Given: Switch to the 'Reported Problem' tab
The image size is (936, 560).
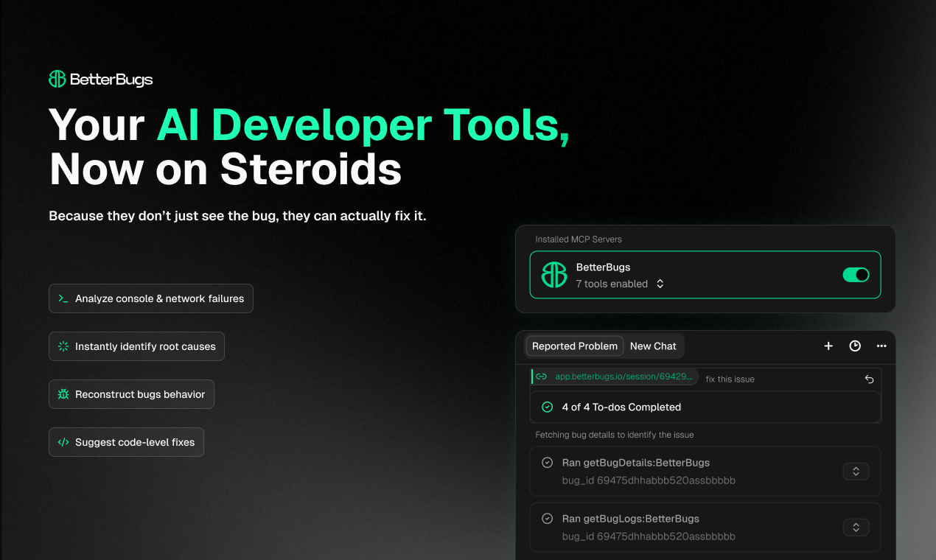Looking at the screenshot, I should click(x=574, y=346).
